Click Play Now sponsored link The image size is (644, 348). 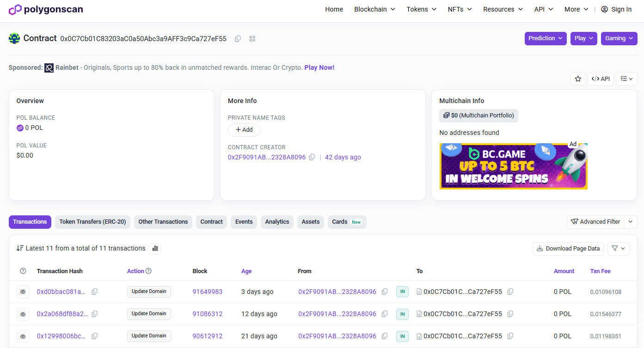[x=319, y=67]
